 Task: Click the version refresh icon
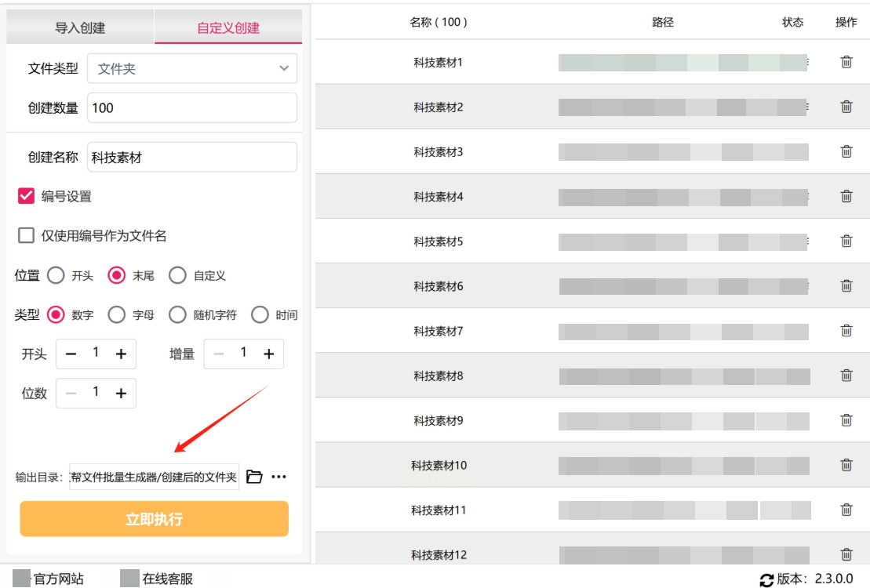766,580
